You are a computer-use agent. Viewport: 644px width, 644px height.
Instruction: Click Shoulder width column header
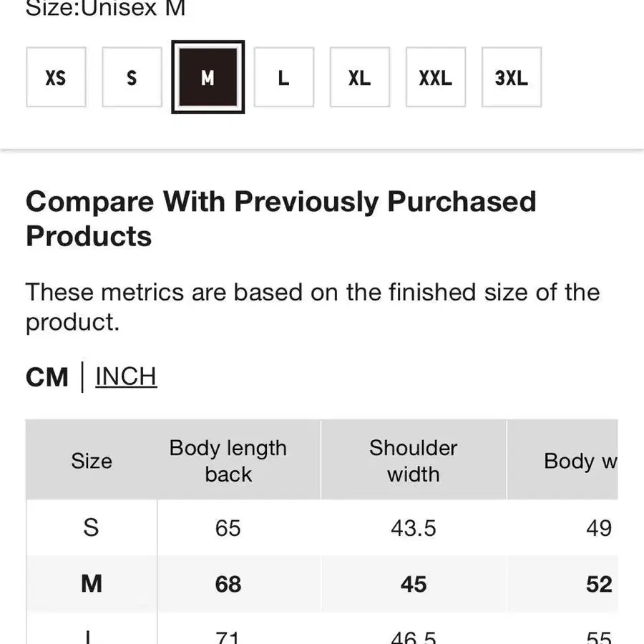(413, 460)
